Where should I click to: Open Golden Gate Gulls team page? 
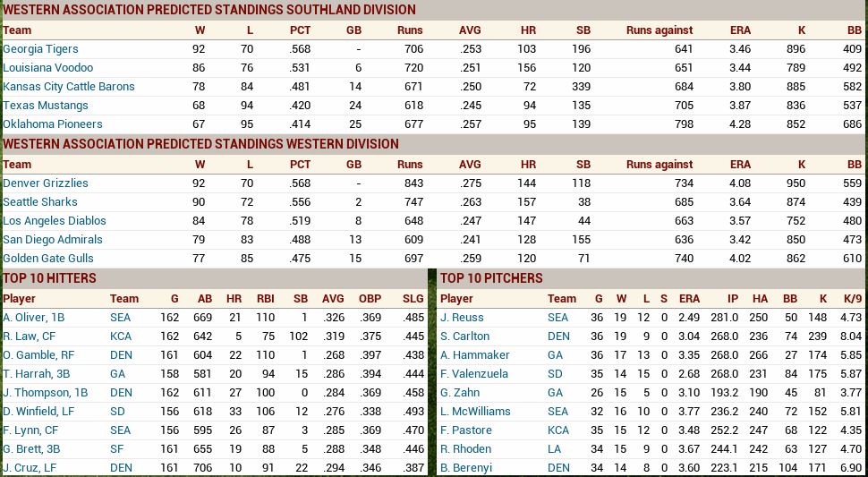(48, 259)
